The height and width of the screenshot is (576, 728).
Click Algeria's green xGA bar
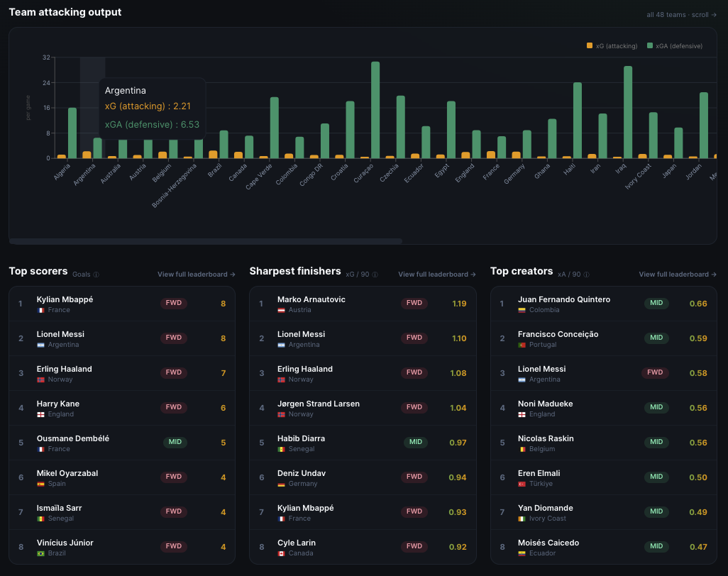[x=72, y=133]
